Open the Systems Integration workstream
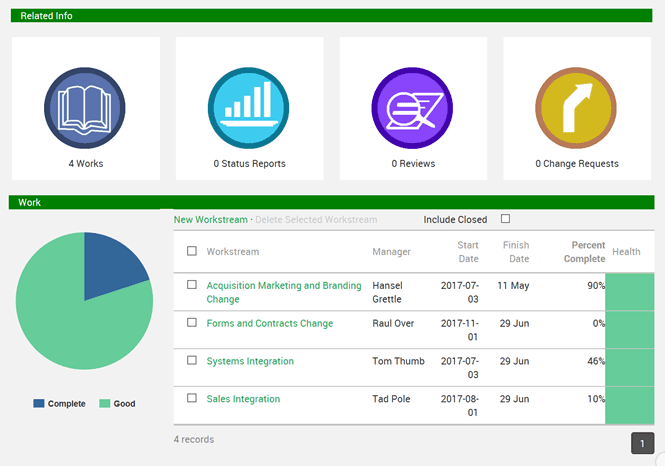 pos(250,361)
